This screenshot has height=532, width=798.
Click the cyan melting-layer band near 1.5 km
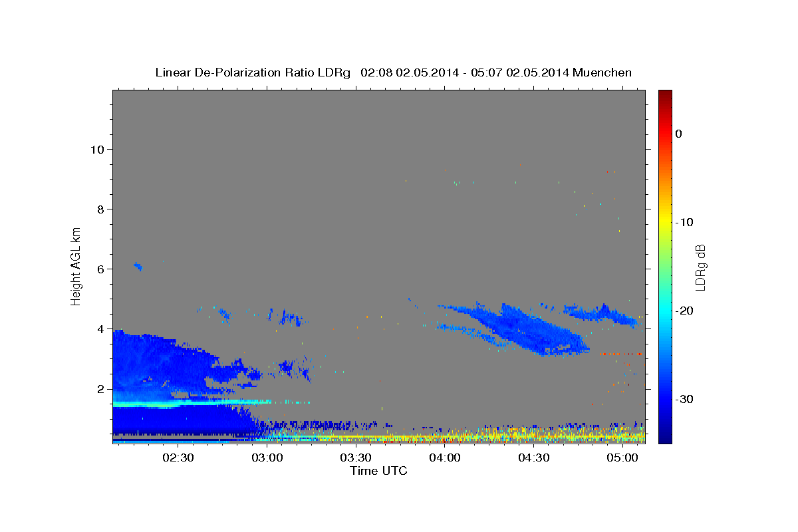pyautogui.click(x=193, y=403)
